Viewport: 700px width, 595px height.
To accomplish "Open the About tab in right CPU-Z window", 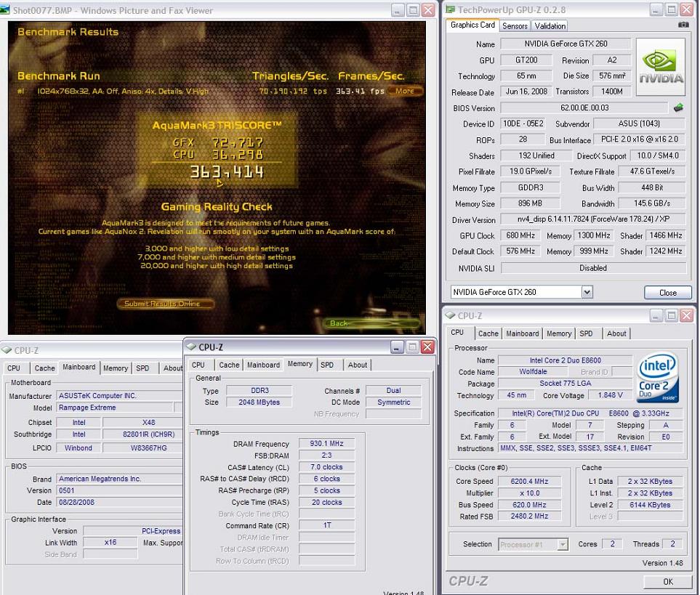I will (616, 333).
